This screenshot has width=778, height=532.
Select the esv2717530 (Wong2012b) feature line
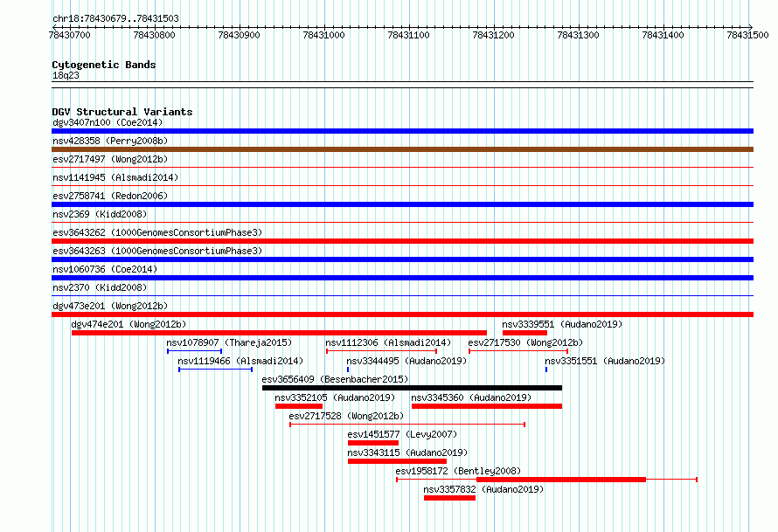point(518,351)
